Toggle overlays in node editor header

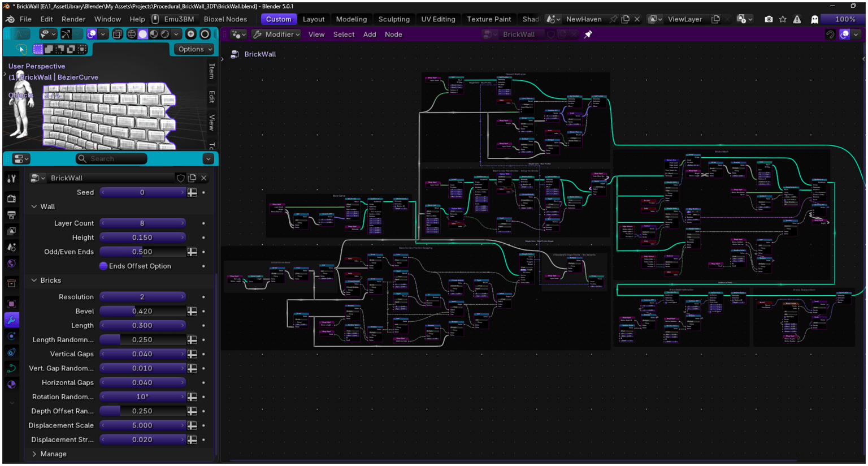pyautogui.click(x=844, y=34)
